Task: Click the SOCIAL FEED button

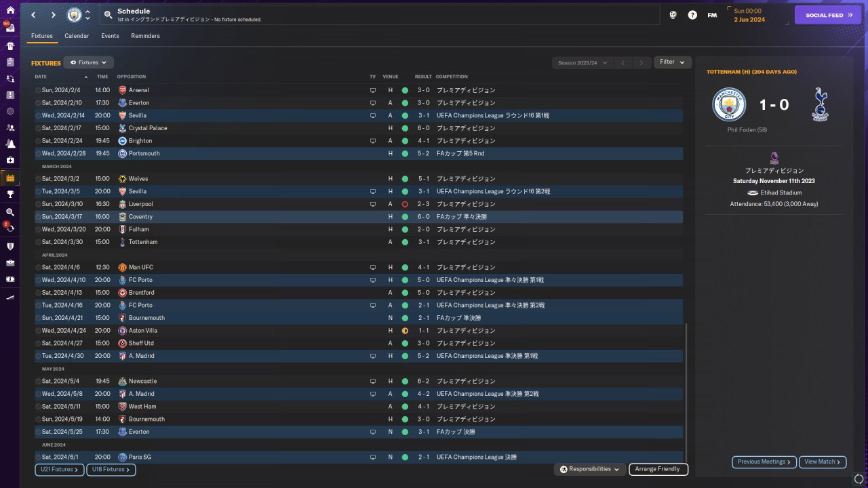Action: coord(827,15)
